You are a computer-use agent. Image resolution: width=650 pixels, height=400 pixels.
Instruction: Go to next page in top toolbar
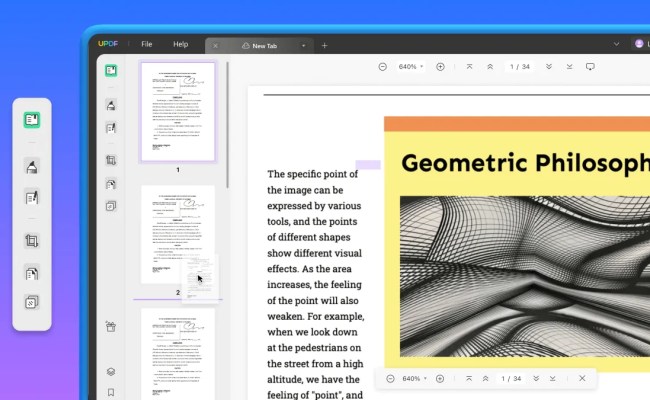549,67
